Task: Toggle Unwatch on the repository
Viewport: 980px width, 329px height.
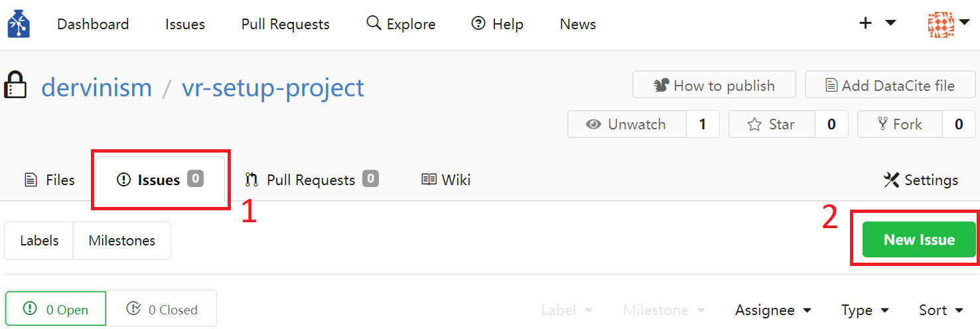Action: [x=626, y=124]
